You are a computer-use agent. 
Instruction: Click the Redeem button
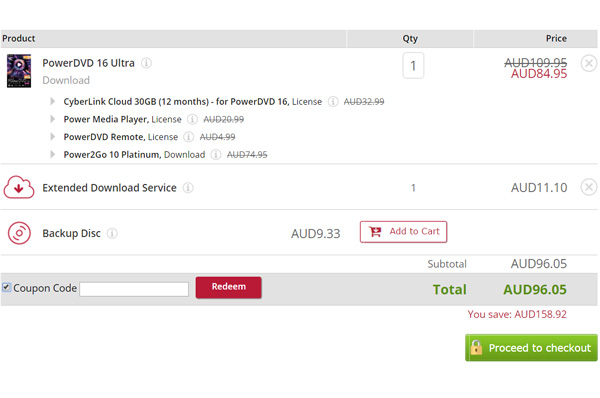coord(228,287)
